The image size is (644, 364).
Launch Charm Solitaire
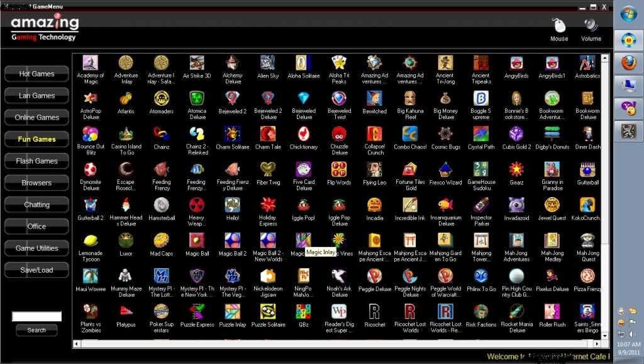click(x=233, y=134)
